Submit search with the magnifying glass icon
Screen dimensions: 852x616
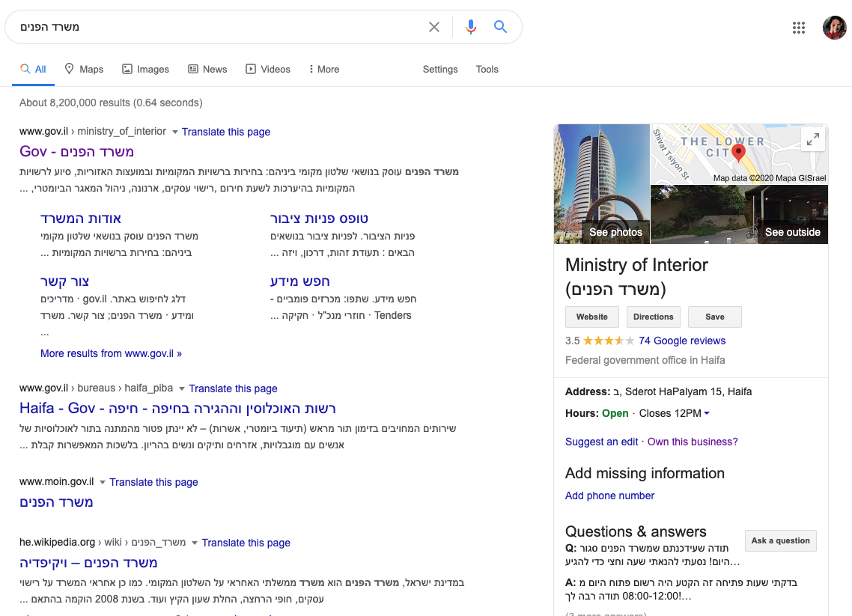pos(500,27)
